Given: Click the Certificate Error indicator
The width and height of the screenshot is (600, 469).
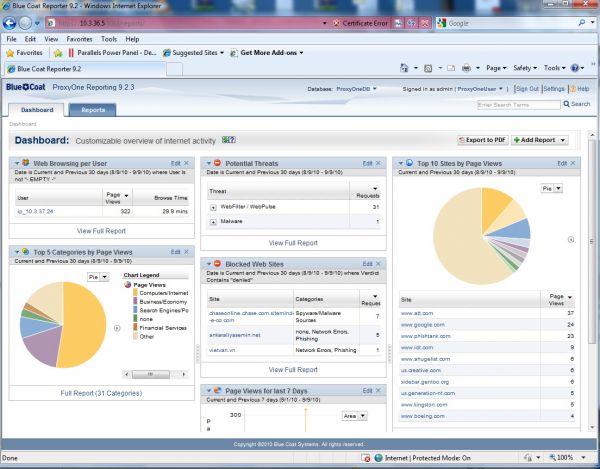Looking at the screenshot, I should click(361, 23).
